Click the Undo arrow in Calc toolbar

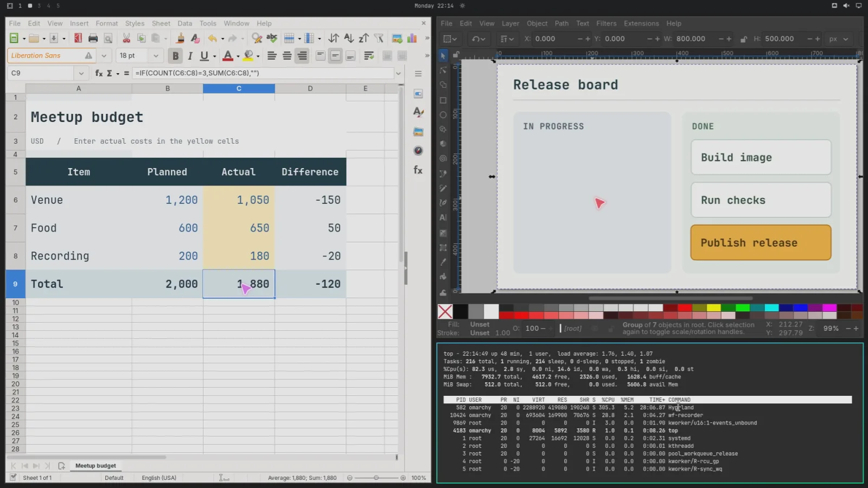pos(212,38)
